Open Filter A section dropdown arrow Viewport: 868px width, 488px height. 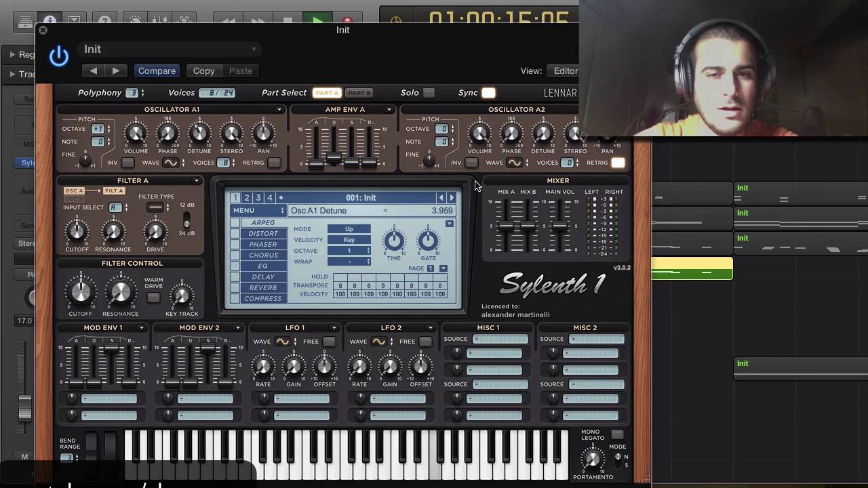point(197,181)
